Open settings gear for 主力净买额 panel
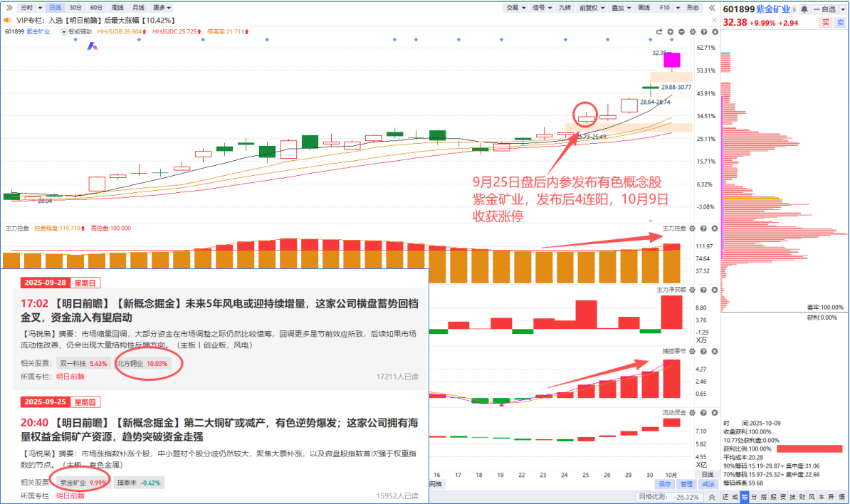The image size is (850, 504). (x=692, y=290)
